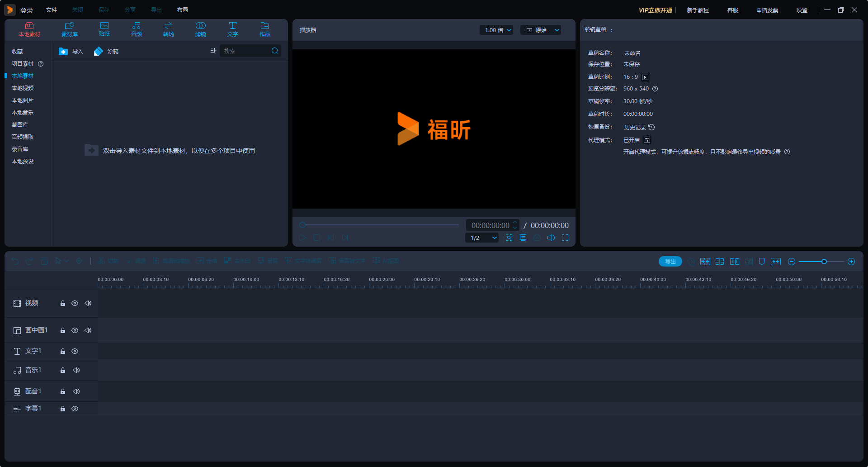Hide the 画中画1 track
868x467 pixels.
tap(75, 330)
